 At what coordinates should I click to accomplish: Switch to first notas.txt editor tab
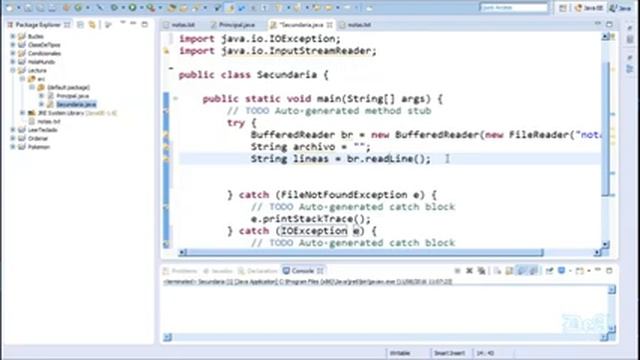pos(182,25)
